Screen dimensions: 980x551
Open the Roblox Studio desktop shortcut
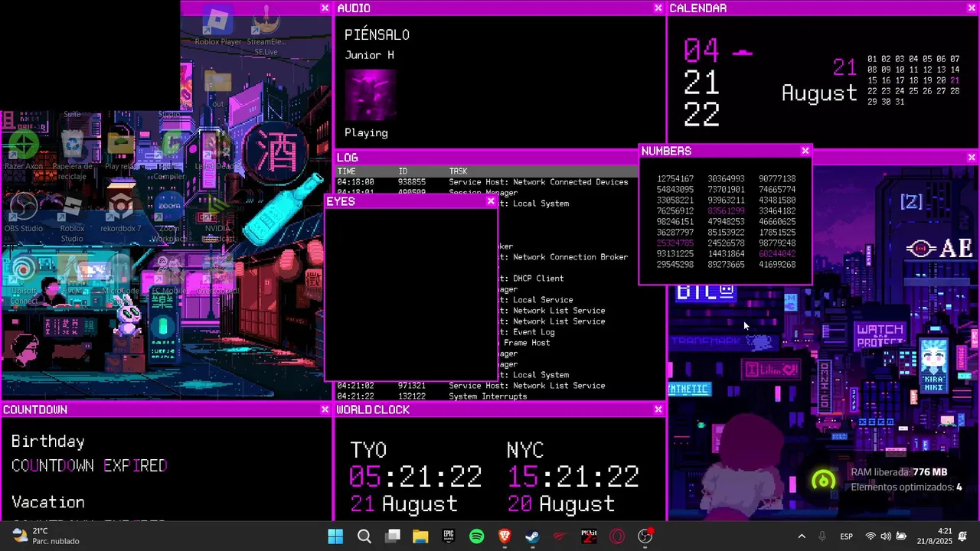pyautogui.click(x=72, y=217)
